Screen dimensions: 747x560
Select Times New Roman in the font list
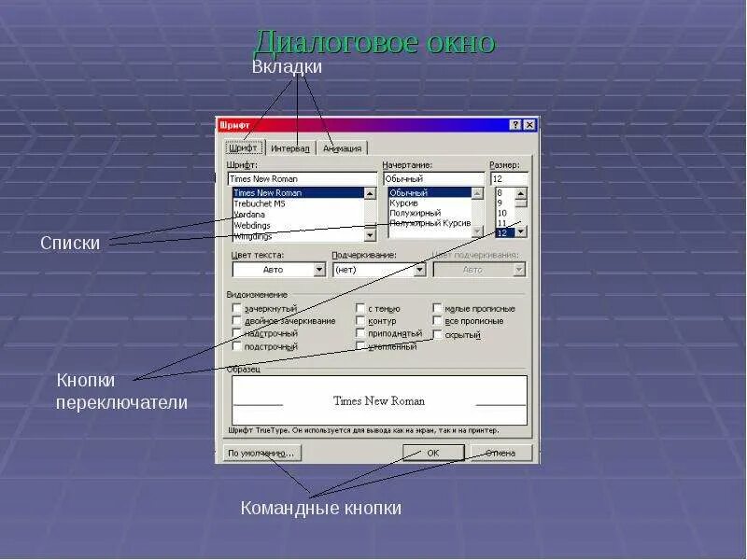(x=298, y=193)
